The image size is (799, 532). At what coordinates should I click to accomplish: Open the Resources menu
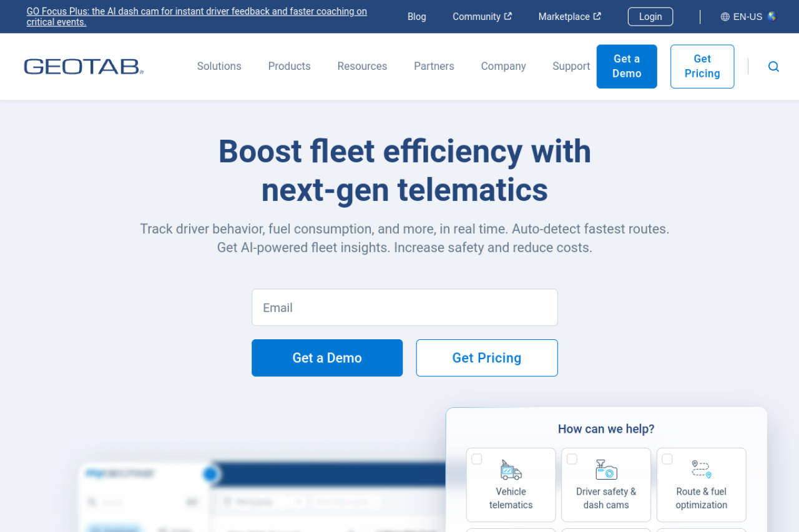pos(362,66)
